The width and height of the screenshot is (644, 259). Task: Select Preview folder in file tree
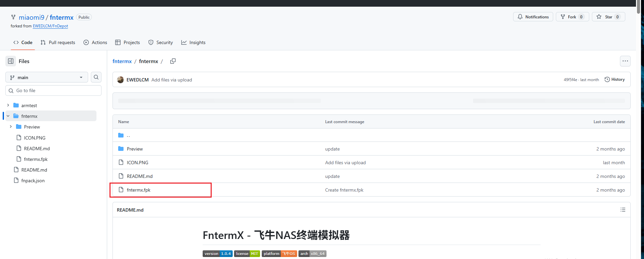pyautogui.click(x=32, y=127)
